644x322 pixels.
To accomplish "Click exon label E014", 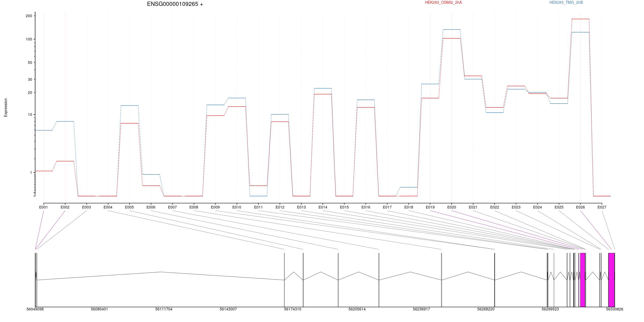I will click(x=323, y=207).
